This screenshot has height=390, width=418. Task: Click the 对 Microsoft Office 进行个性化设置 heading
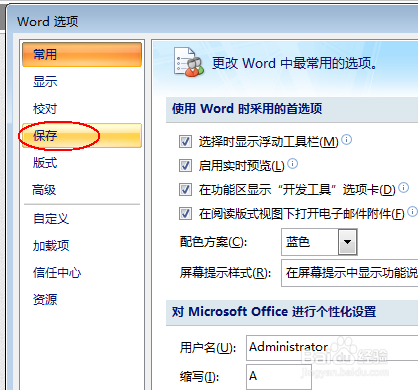click(274, 312)
